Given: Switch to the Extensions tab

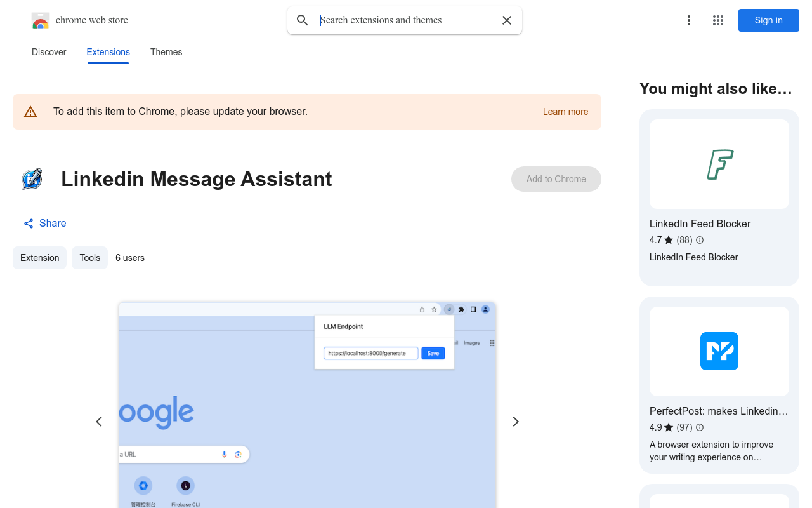Looking at the screenshot, I should pyautogui.click(x=108, y=52).
